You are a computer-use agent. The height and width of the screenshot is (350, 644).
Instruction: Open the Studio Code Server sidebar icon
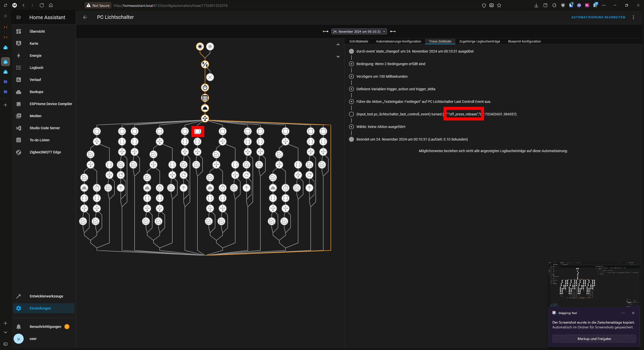[19, 128]
